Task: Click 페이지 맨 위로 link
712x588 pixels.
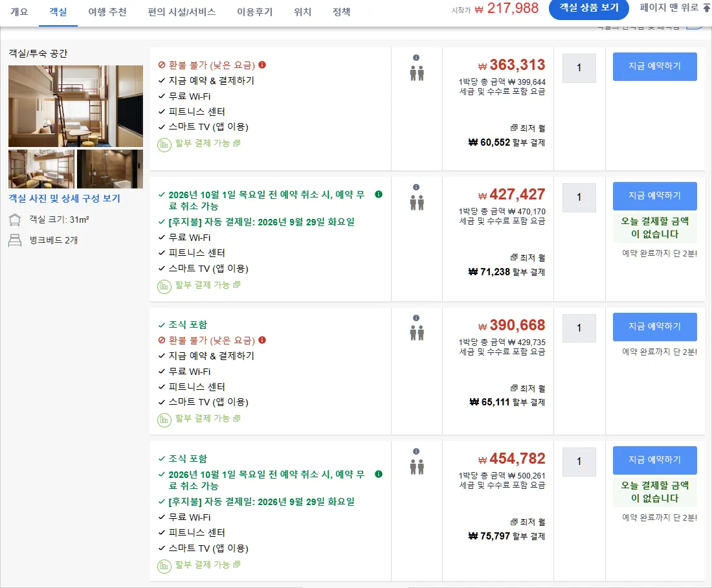Action: point(674,7)
